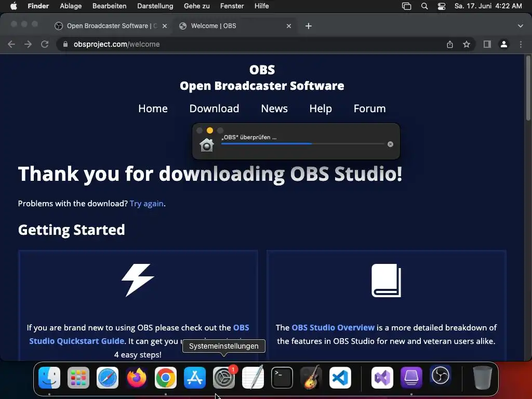Select the Welcome | OBS tab
The image size is (532, 399).
point(234,26)
